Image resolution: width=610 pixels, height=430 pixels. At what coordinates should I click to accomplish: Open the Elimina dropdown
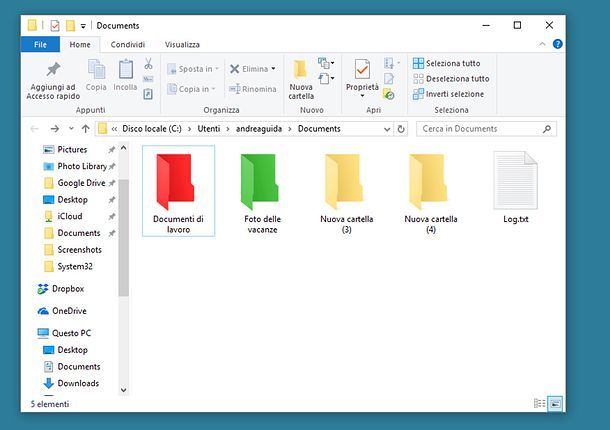click(x=250, y=69)
